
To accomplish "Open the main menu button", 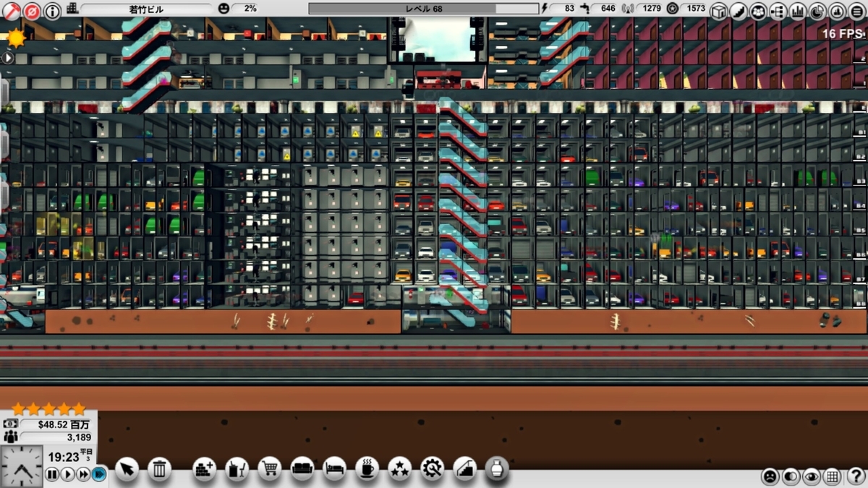I will 857,11.
